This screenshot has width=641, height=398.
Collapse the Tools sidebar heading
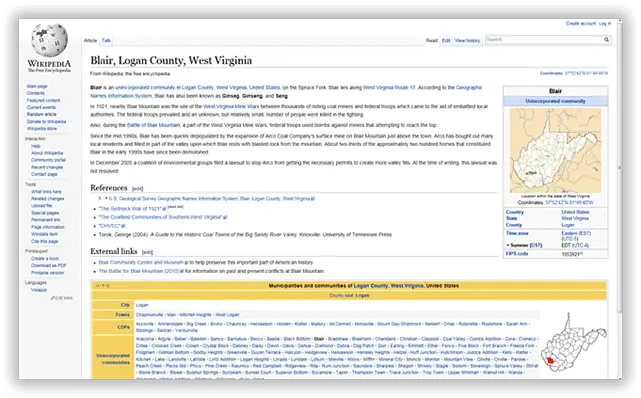31,185
